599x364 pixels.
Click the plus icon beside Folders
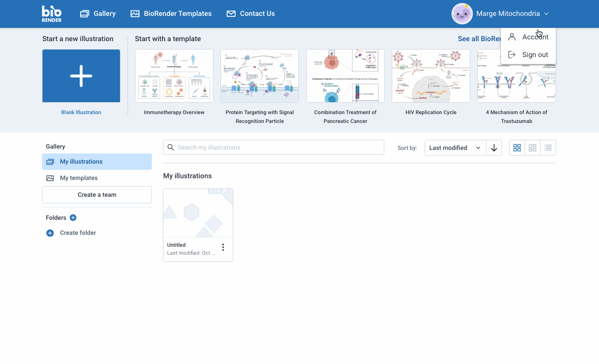click(73, 218)
